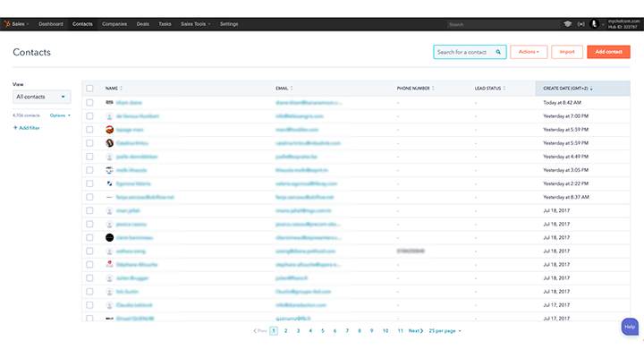Click avatar of contact created Yesterday 4:49 PM
This screenshot has height=358, width=644.
109,157
